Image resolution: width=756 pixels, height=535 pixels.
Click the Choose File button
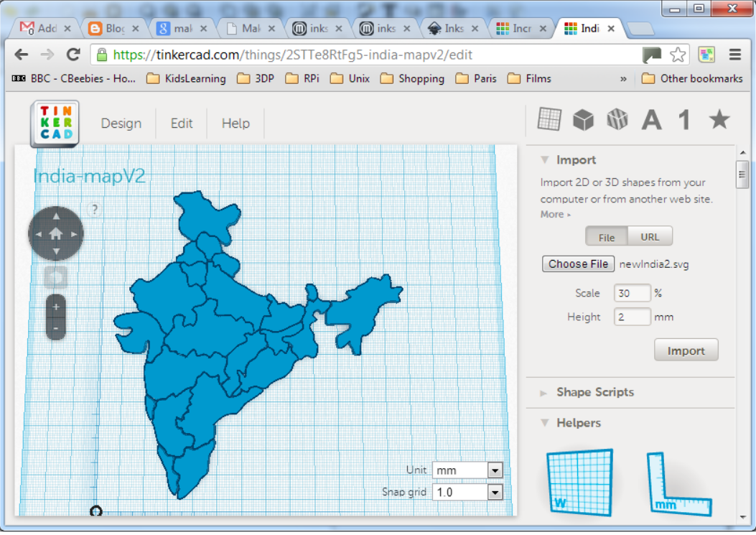[x=578, y=264]
